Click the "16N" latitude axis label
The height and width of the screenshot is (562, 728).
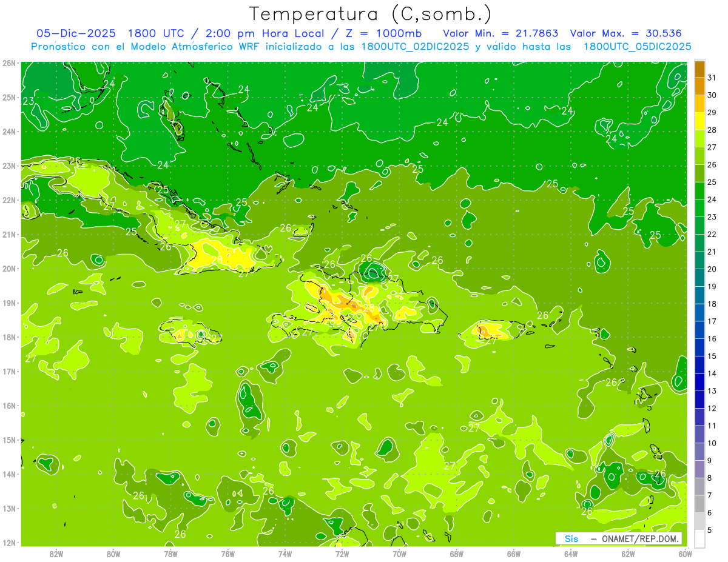coord(9,406)
